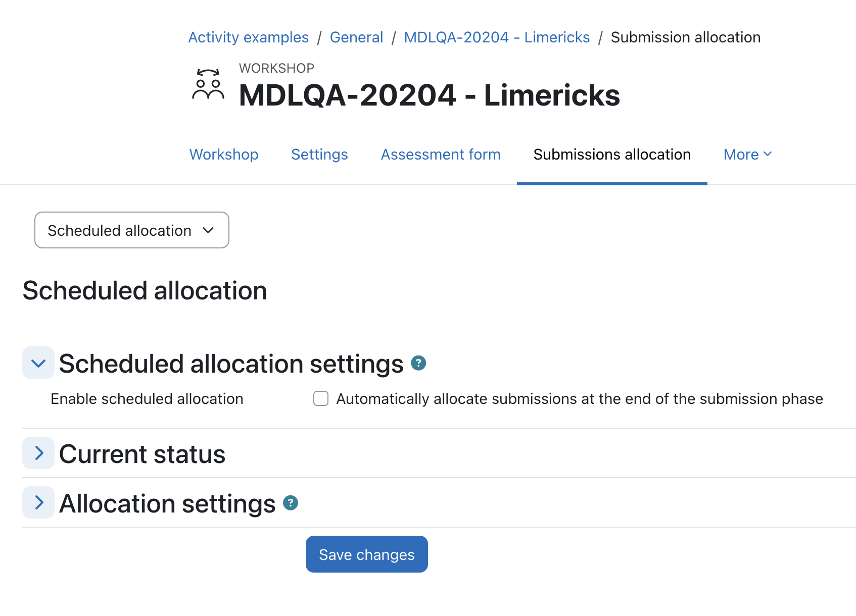Open the Scheduled allocation method dropdown
Viewport: 856px width, 616px height.
pos(132,230)
